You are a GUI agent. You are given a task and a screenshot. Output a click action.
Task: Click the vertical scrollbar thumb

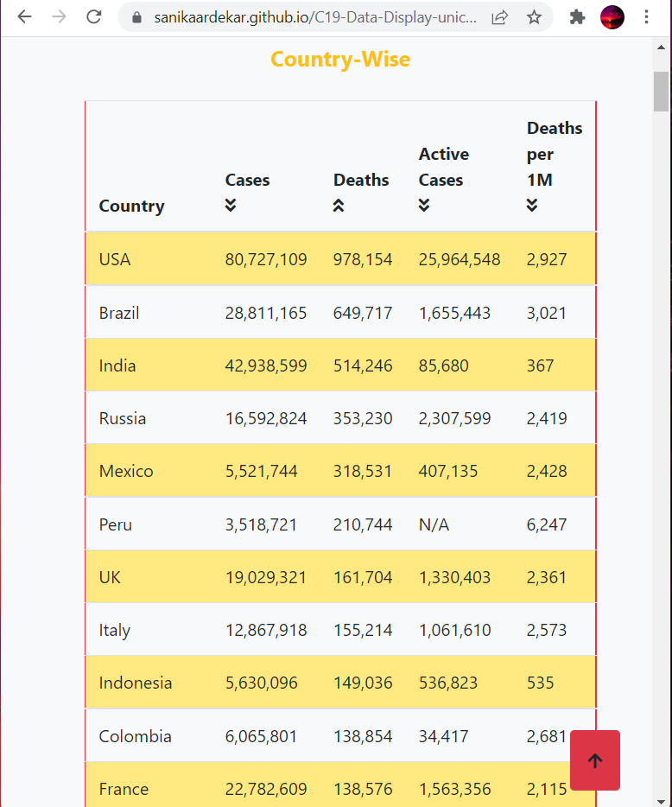(661, 92)
